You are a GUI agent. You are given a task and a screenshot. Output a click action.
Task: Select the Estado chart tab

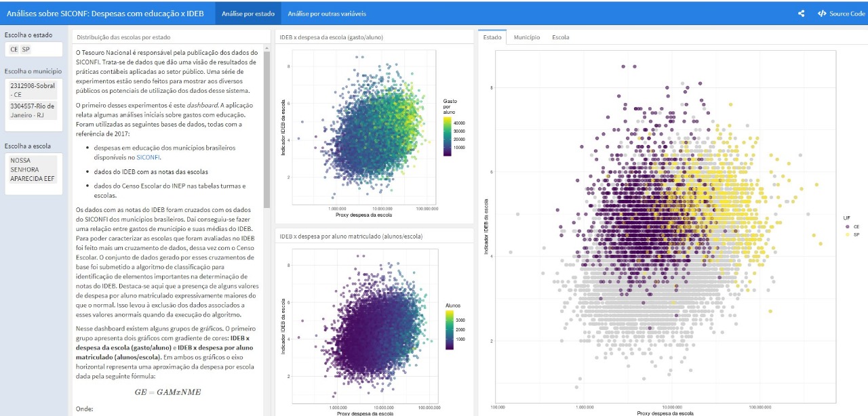click(x=492, y=37)
